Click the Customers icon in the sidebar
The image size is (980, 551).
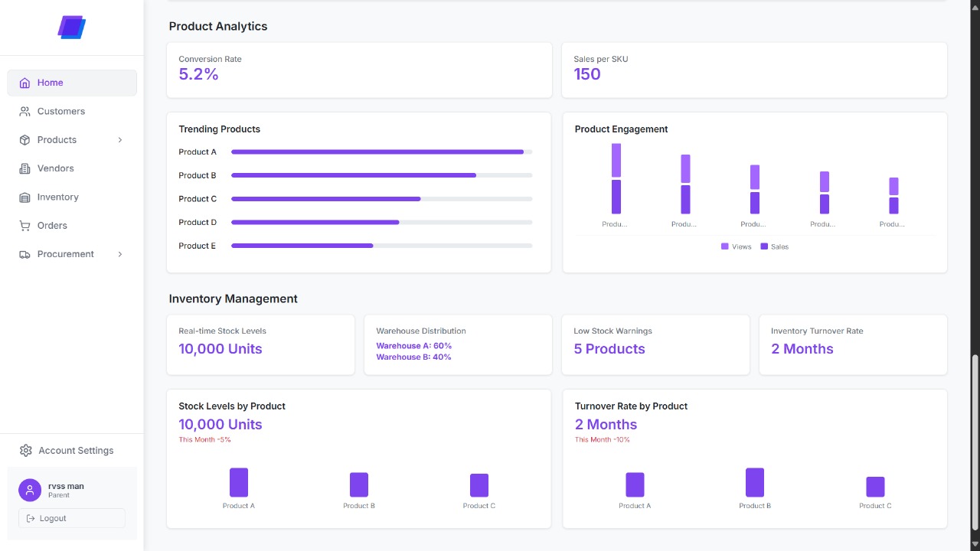tap(24, 111)
